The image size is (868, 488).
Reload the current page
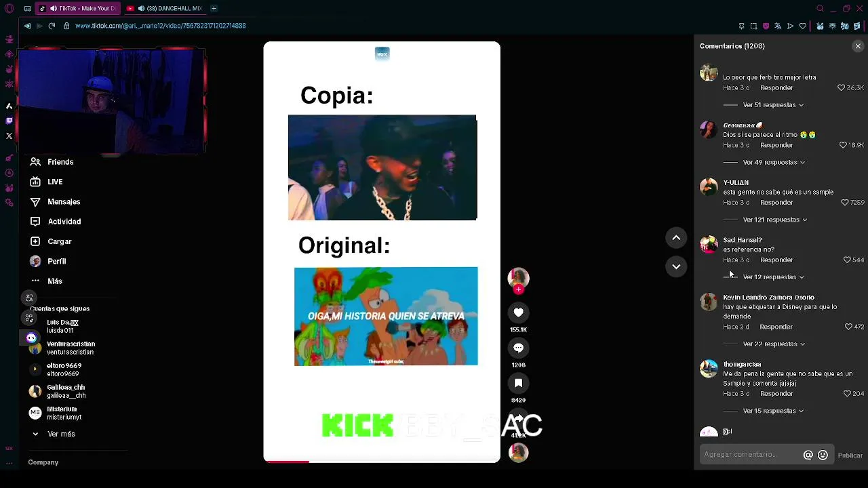[52, 26]
